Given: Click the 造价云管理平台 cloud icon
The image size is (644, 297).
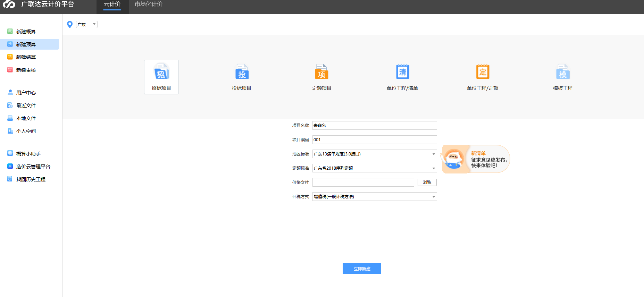Looking at the screenshot, I should tap(10, 166).
